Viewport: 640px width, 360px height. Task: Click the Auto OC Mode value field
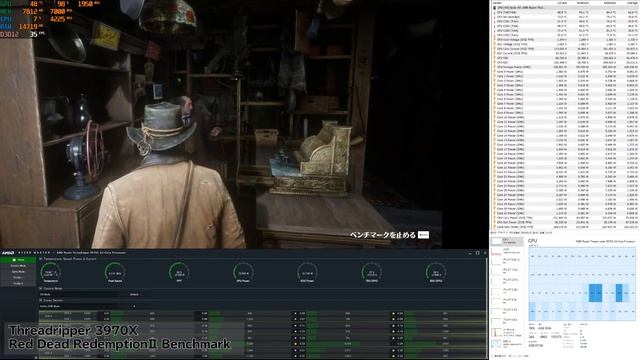133,306
